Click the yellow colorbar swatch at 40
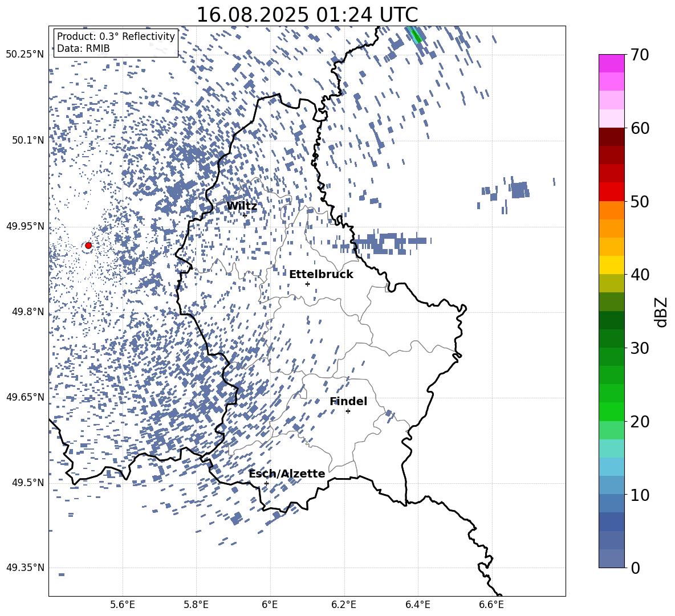Screen dimensions: 675x616 pyautogui.click(x=612, y=265)
